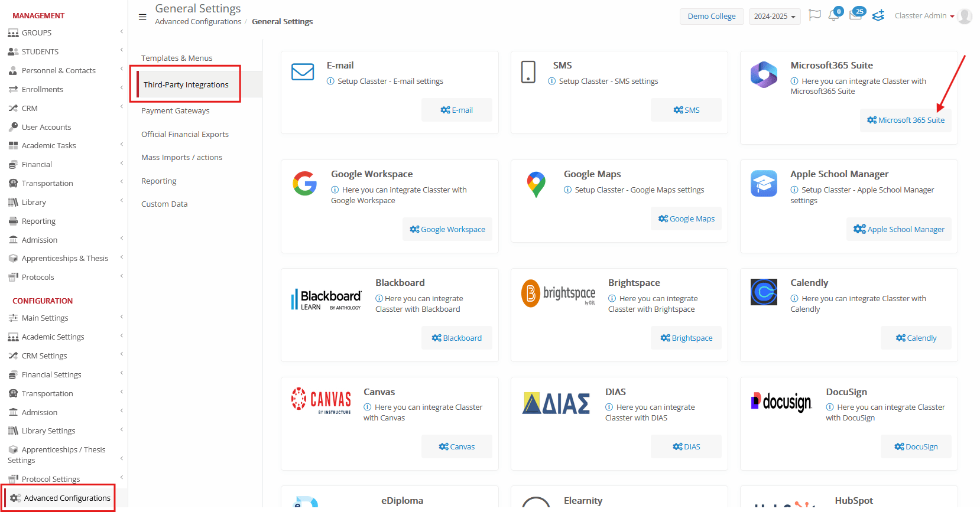Click the DIAS settings button
980x512 pixels.
click(686, 446)
